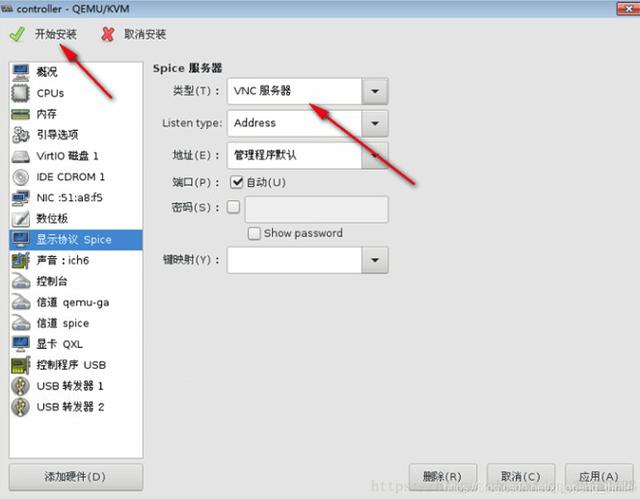Click the 管理程序默认 address combo box
The image size is (640, 499).
pos(307,155)
